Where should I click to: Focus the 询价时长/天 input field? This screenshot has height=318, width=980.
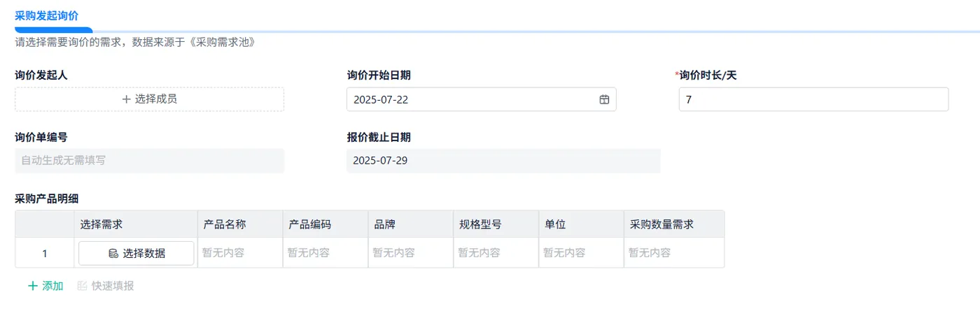813,99
